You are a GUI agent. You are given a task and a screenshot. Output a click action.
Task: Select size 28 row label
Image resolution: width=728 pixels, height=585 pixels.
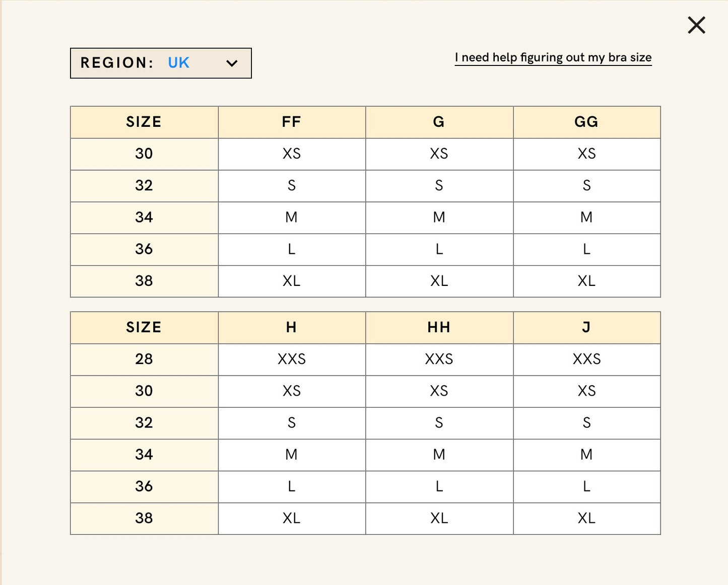(144, 359)
